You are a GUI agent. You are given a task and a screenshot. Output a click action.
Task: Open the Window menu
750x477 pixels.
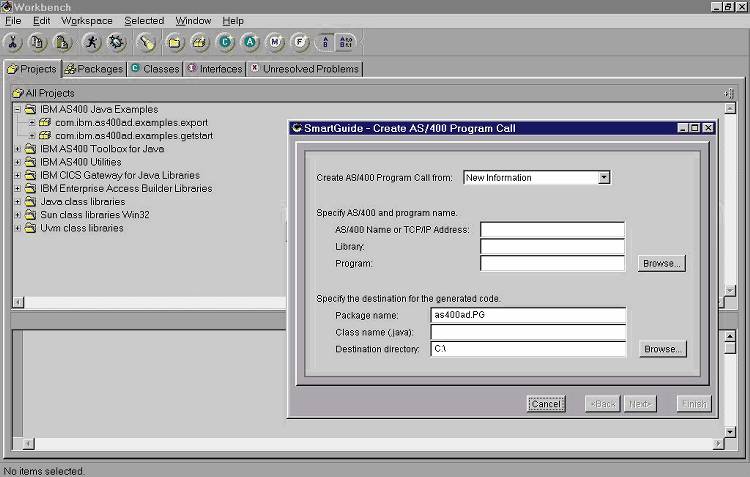click(193, 21)
